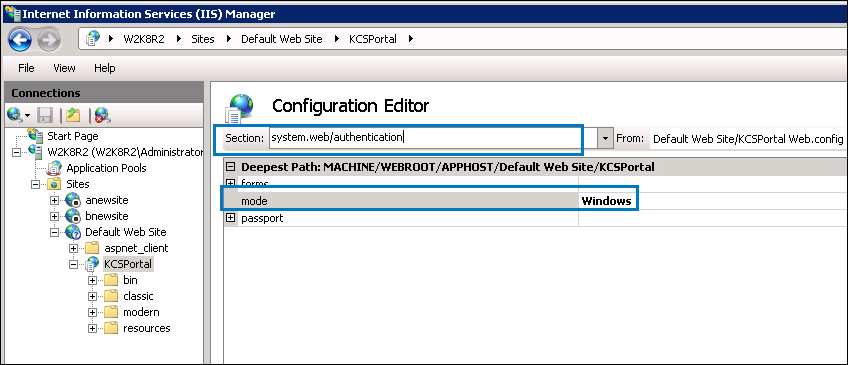Collapse the W2K8R2 server tree node
The height and width of the screenshot is (365, 848).
(16, 152)
